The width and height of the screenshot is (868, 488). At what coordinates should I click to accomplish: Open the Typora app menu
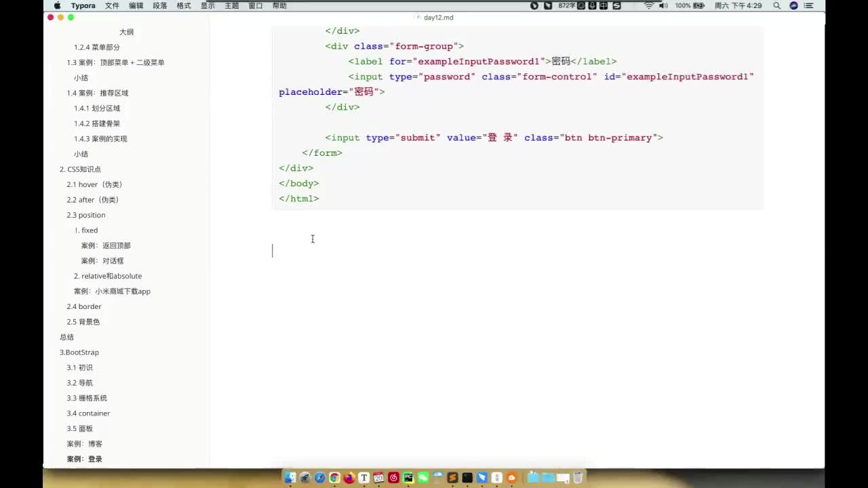[x=83, y=5]
